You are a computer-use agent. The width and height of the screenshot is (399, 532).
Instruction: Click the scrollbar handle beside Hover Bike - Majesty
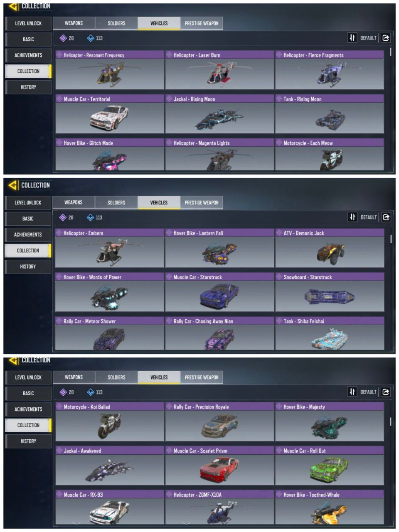pyautogui.click(x=390, y=421)
